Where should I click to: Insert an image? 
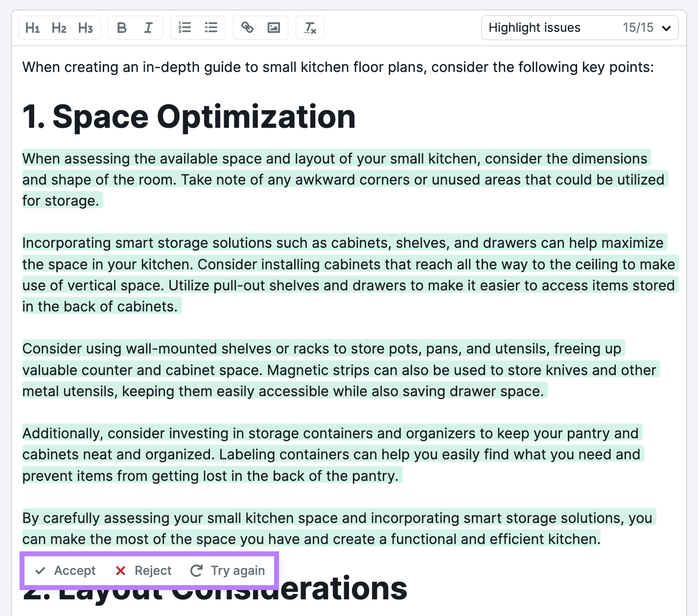[274, 28]
